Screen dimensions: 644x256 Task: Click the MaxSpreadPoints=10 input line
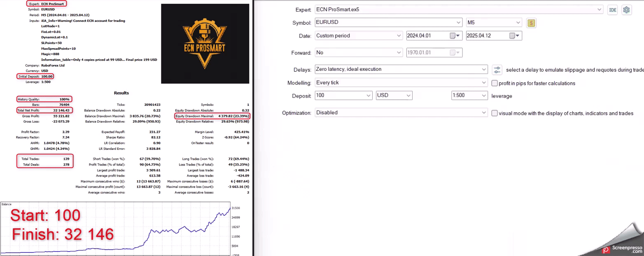pos(58,49)
